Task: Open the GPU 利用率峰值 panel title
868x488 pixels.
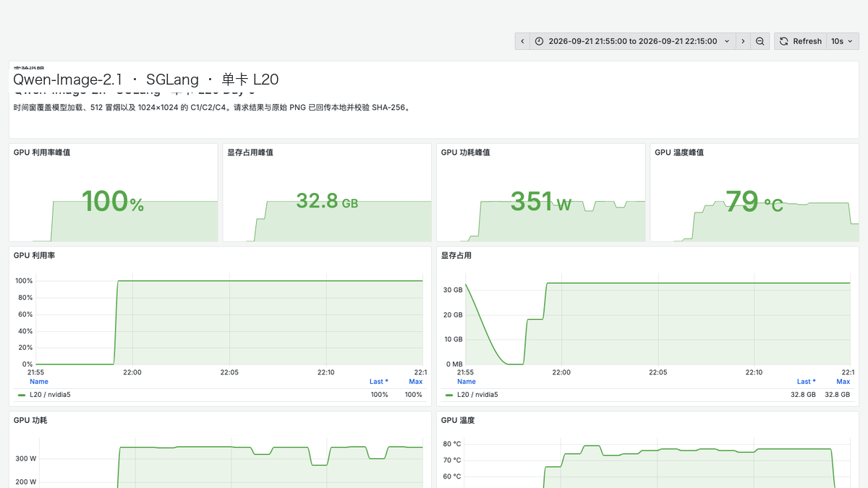Action: click(x=42, y=153)
